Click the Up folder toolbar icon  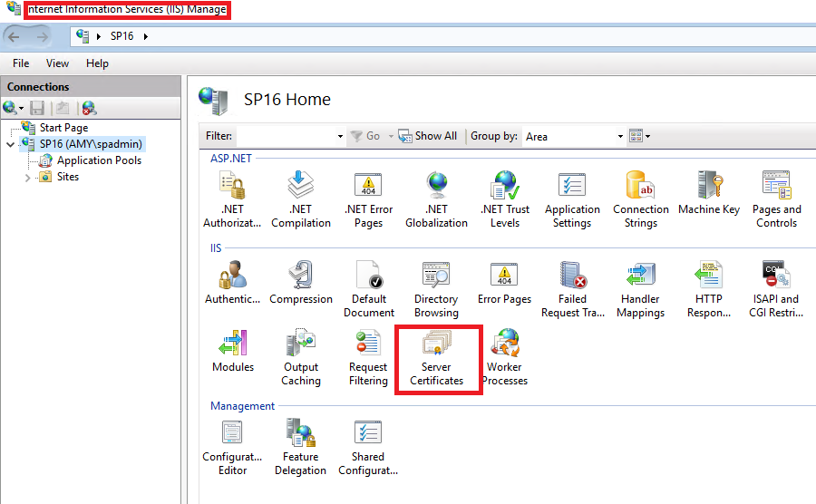pyautogui.click(x=63, y=108)
